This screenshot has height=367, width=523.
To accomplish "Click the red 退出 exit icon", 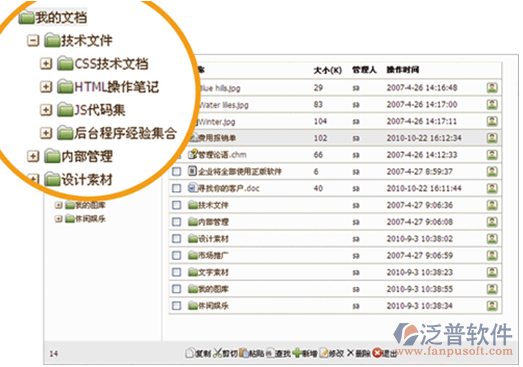I will point(377,353).
